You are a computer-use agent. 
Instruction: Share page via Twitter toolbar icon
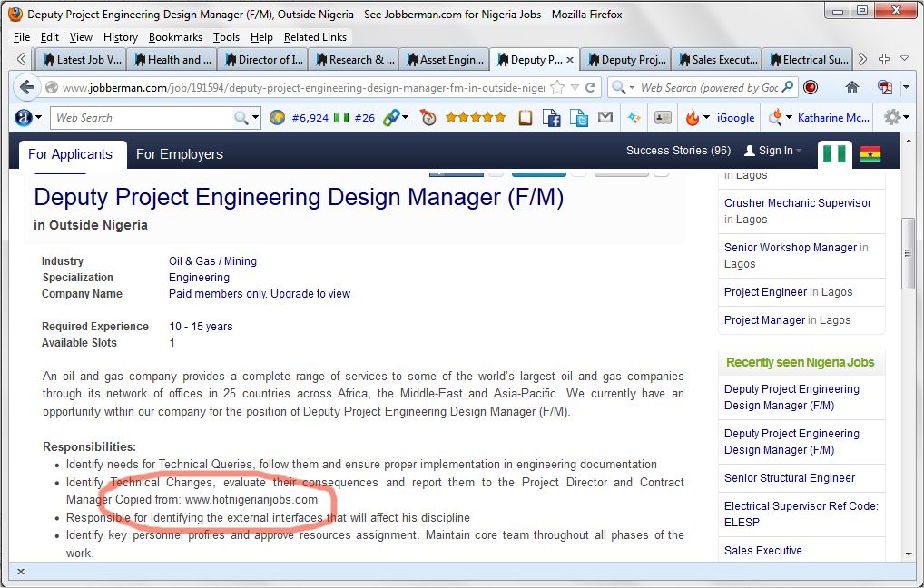579,118
